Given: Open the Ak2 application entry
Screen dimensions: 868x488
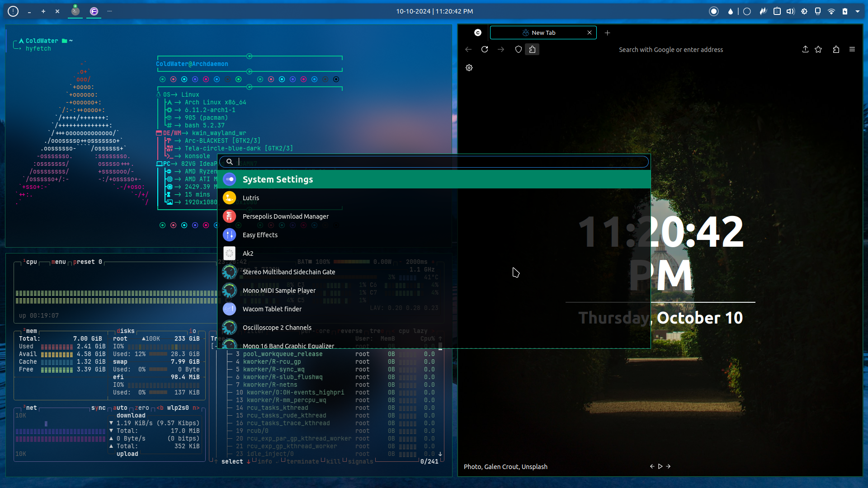Looking at the screenshot, I should 434,253.
